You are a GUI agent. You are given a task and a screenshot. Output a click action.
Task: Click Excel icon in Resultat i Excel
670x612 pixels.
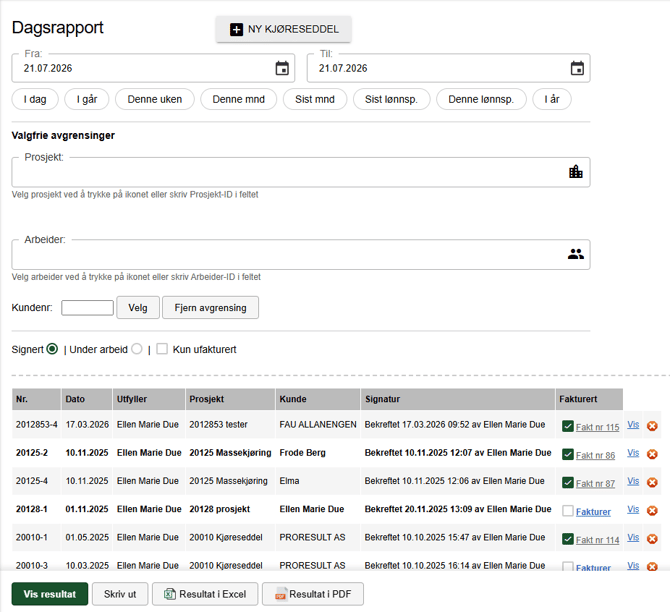[x=170, y=594]
